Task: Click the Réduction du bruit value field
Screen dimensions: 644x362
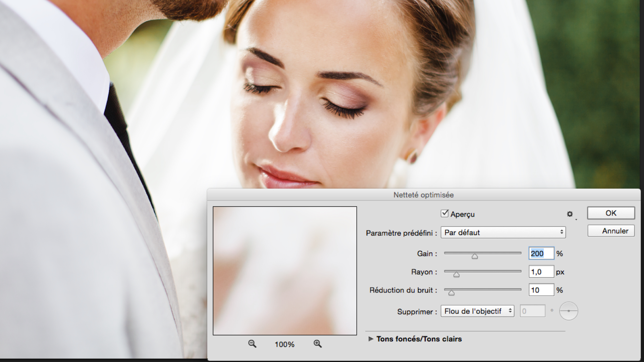Action: 541,290
